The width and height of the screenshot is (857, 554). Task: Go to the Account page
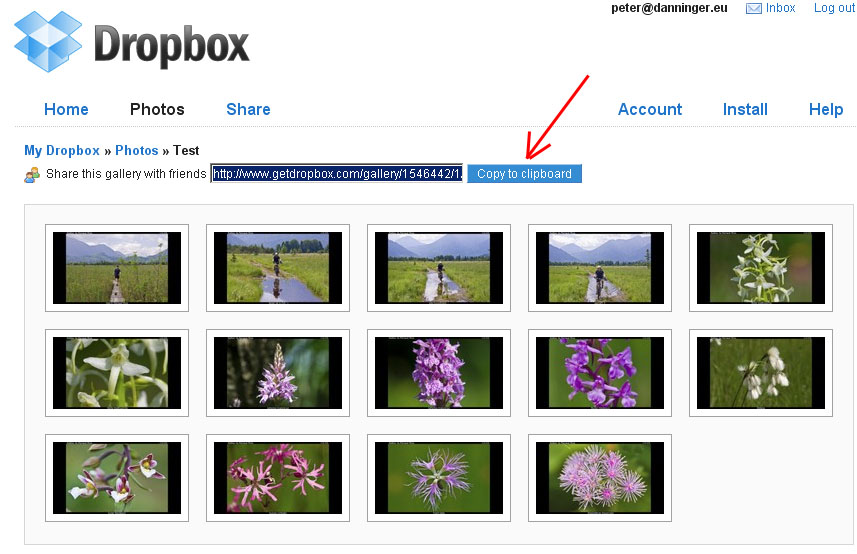(x=650, y=109)
